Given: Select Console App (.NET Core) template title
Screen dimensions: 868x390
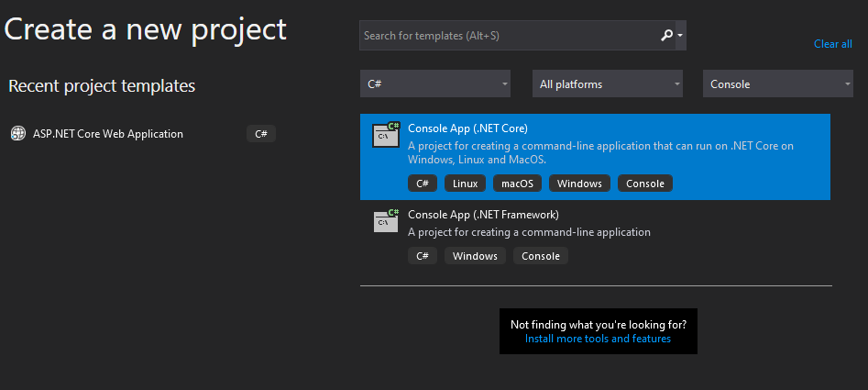Looking at the screenshot, I should [467, 128].
